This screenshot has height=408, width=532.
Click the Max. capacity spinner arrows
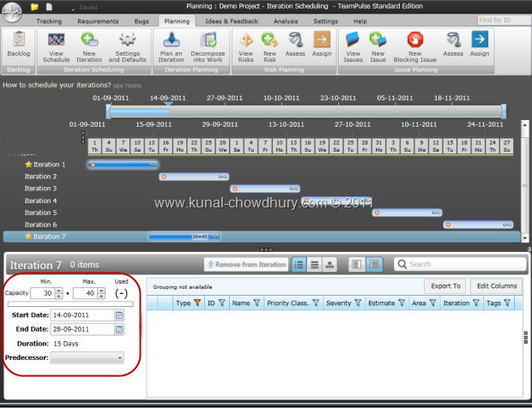tap(101, 293)
